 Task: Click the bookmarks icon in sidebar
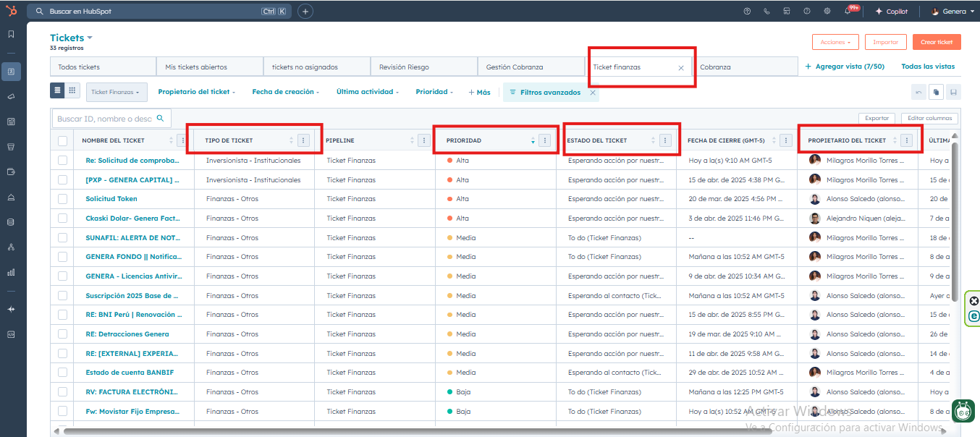pos(11,34)
